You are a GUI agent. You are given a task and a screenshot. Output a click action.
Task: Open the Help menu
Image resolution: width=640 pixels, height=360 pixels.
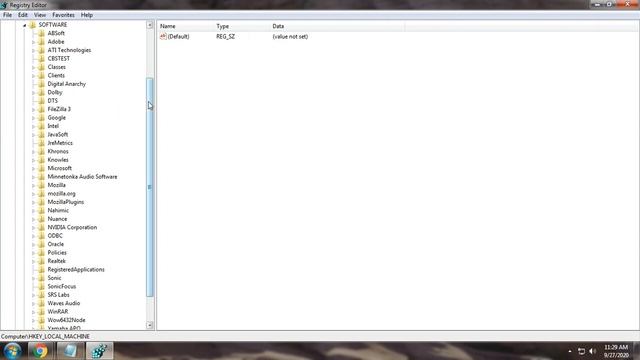pos(87,15)
